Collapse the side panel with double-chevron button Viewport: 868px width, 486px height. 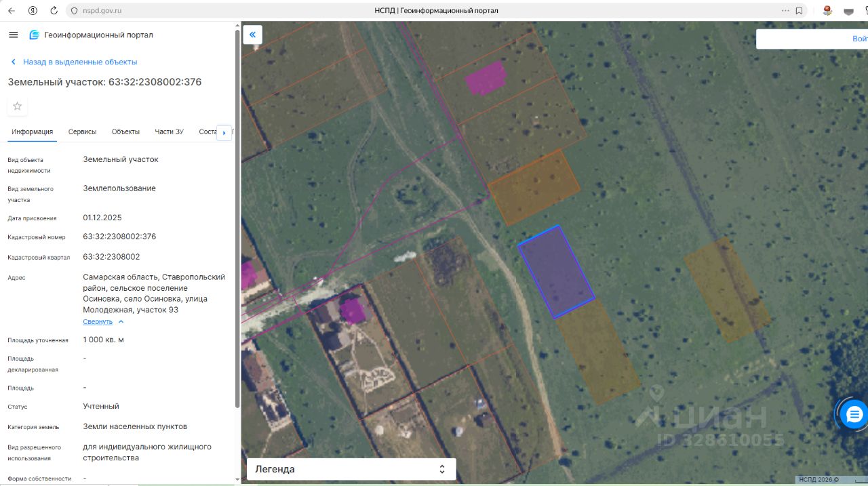tap(253, 35)
